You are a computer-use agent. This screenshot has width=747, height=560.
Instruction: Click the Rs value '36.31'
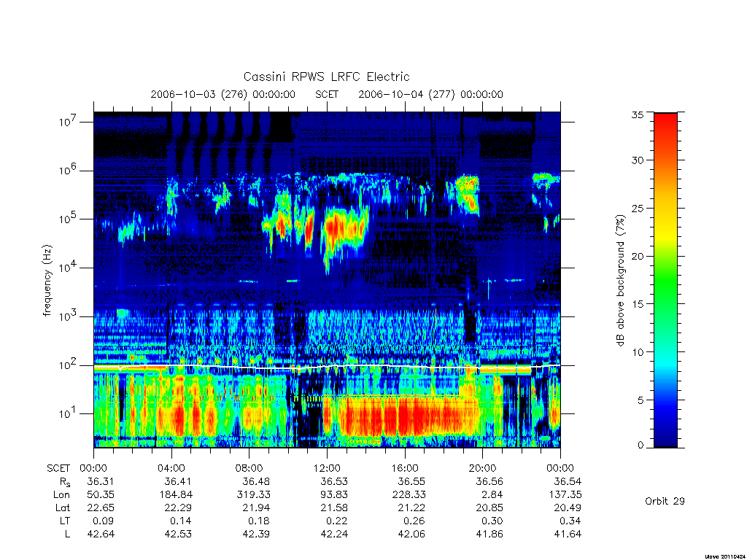click(x=101, y=481)
